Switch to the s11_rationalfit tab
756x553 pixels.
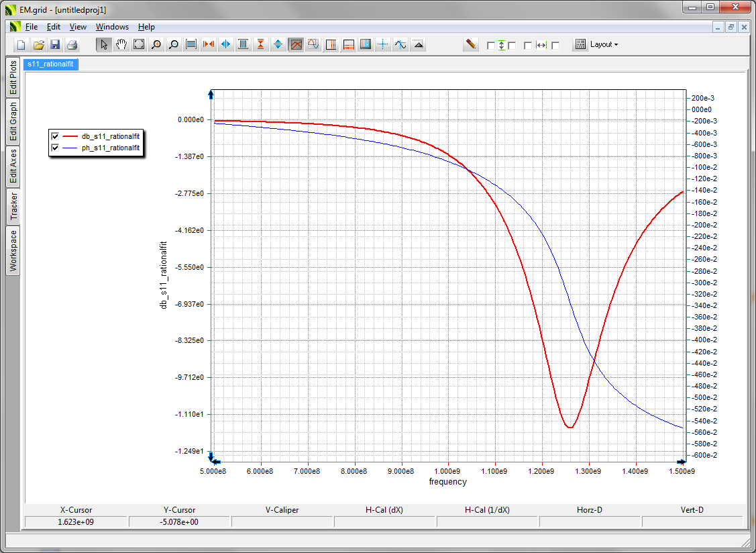tap(51, 64)
